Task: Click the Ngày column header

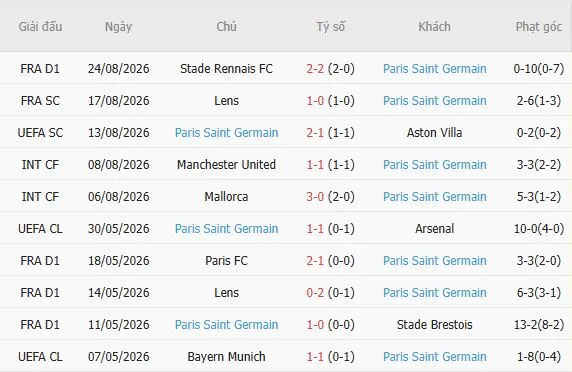Action: [118, 27]
